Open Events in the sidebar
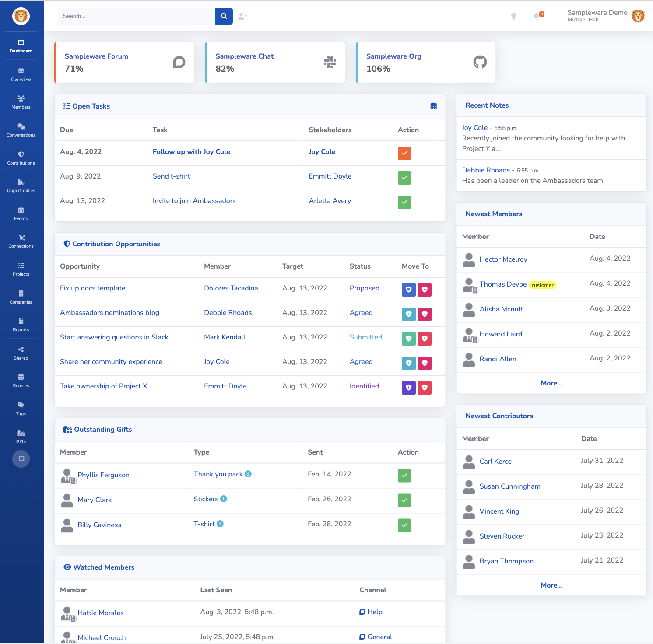This screenshot has width=653, height=644. pyautogui.click(x=21, y=214)
